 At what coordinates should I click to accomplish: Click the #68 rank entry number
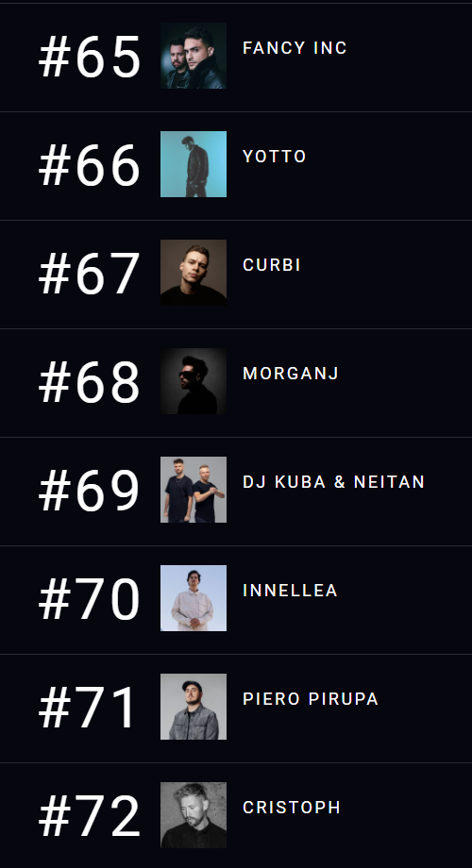(89, 383)
